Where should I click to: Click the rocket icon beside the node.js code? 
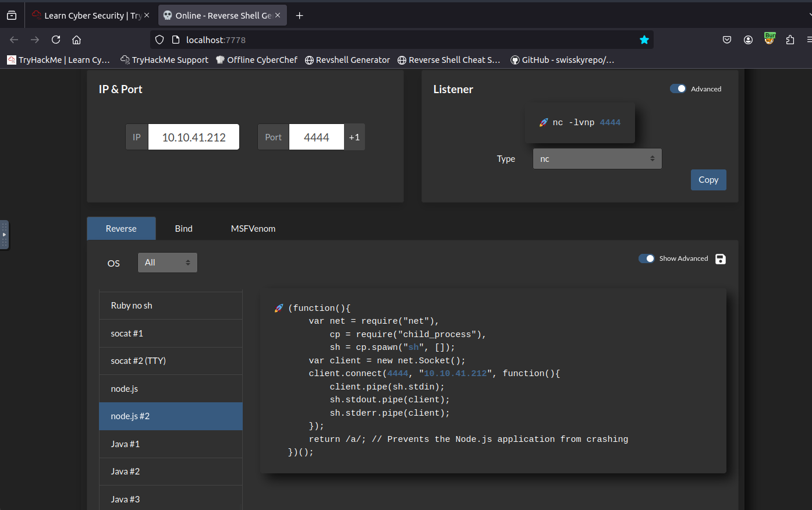(279, 308)
